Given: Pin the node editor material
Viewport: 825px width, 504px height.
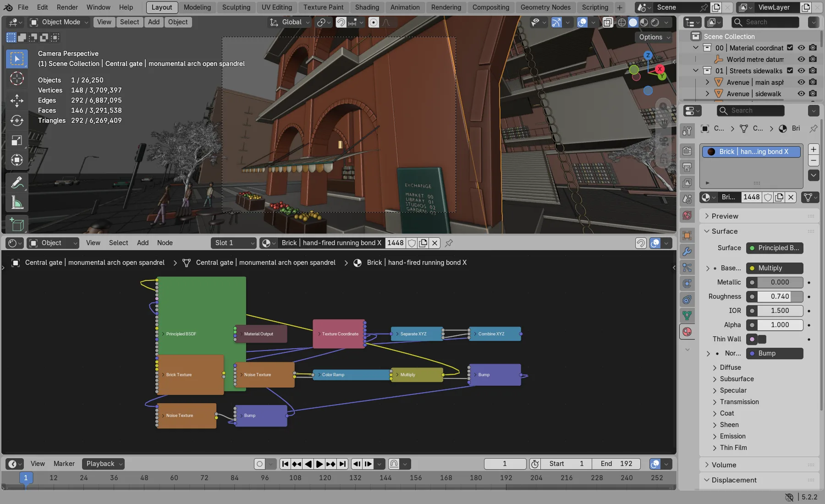Looking at the screenshot, I should [449, 243].
